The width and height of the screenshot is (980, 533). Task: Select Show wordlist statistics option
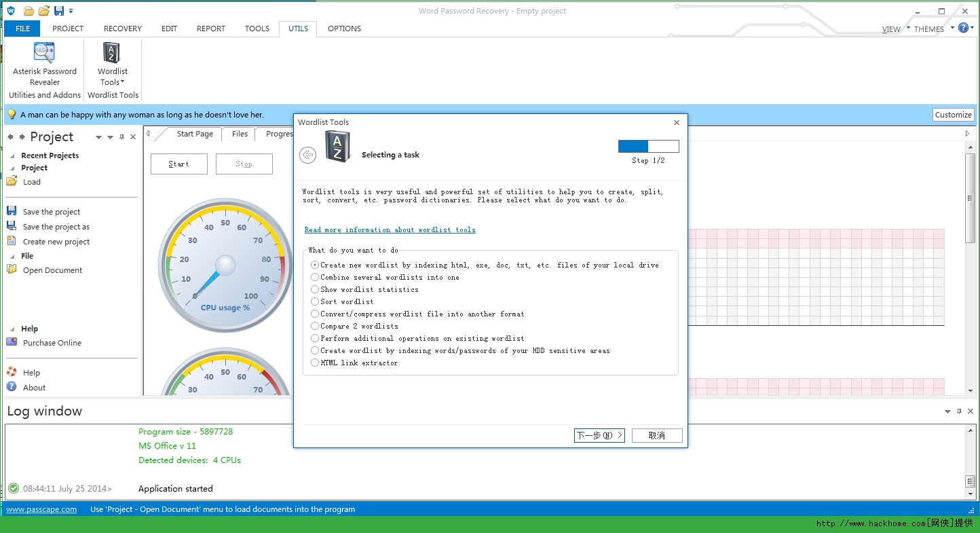[x=364, y=289]
